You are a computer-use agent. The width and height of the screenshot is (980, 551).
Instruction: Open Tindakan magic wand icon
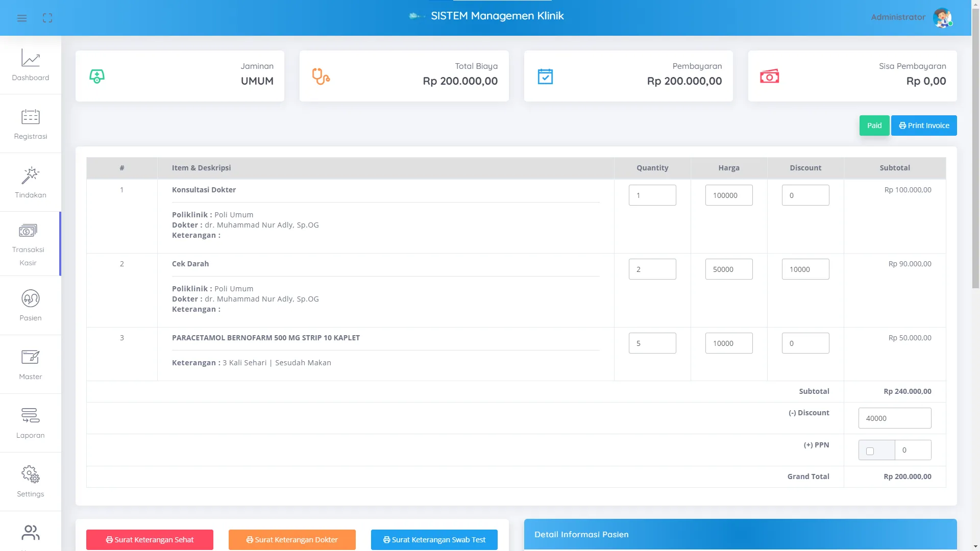[x=31, y=176]
